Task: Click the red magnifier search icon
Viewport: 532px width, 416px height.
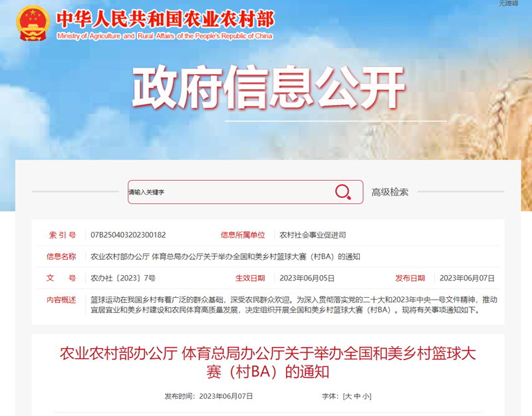Action: 343,192
